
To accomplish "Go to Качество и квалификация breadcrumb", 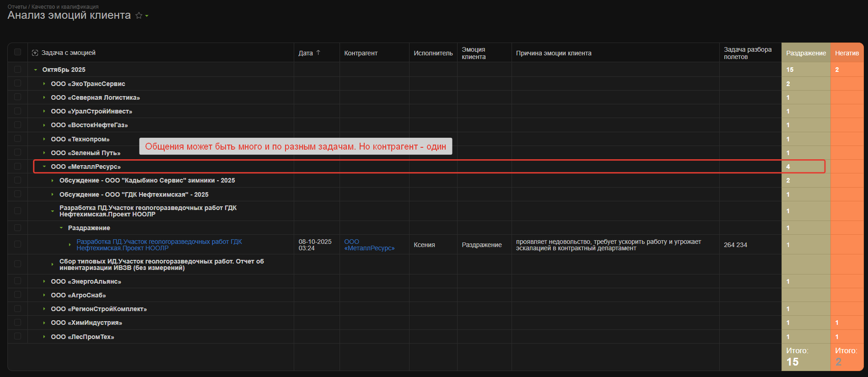I will point(65,7).
